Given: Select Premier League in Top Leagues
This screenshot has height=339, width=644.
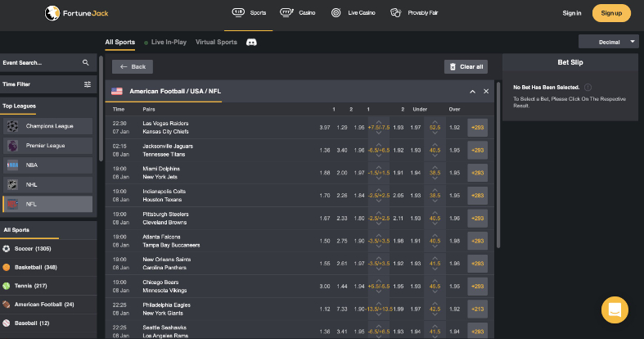Looking at the screenshot, I should click(x=47, y=146).
